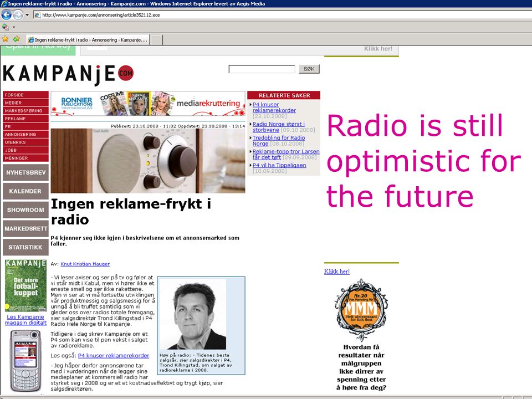Screen dimensions: 532x399
Task: Click the MARKEDSRETT sidebar button
Action: [x=26, y=228]
